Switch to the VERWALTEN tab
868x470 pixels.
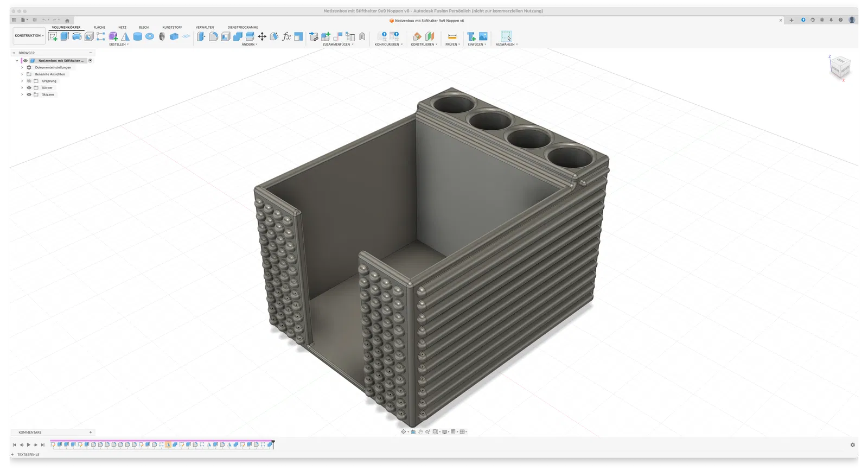click(x=205, y=27)
